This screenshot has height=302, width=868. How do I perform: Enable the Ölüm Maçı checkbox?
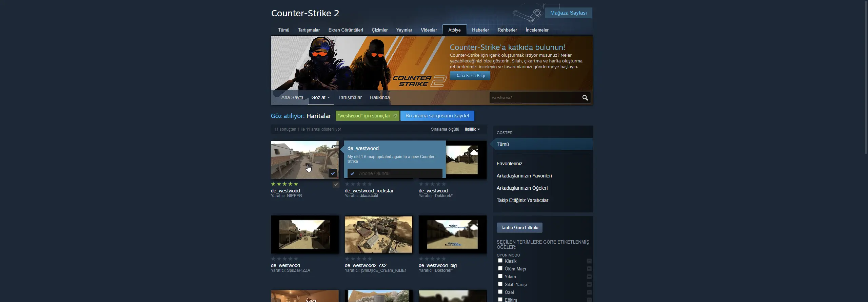500,268
